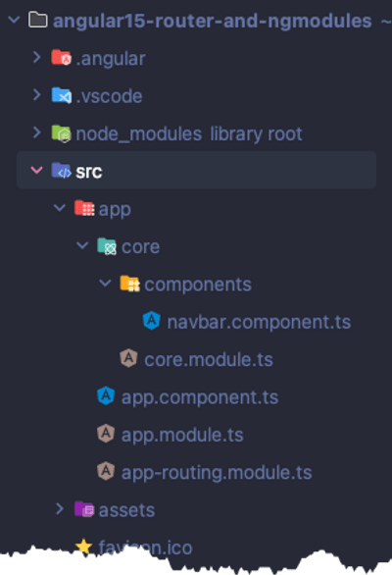Expand the .vscode folder chevron
The image size is (392, 575).
coord(36,95)
